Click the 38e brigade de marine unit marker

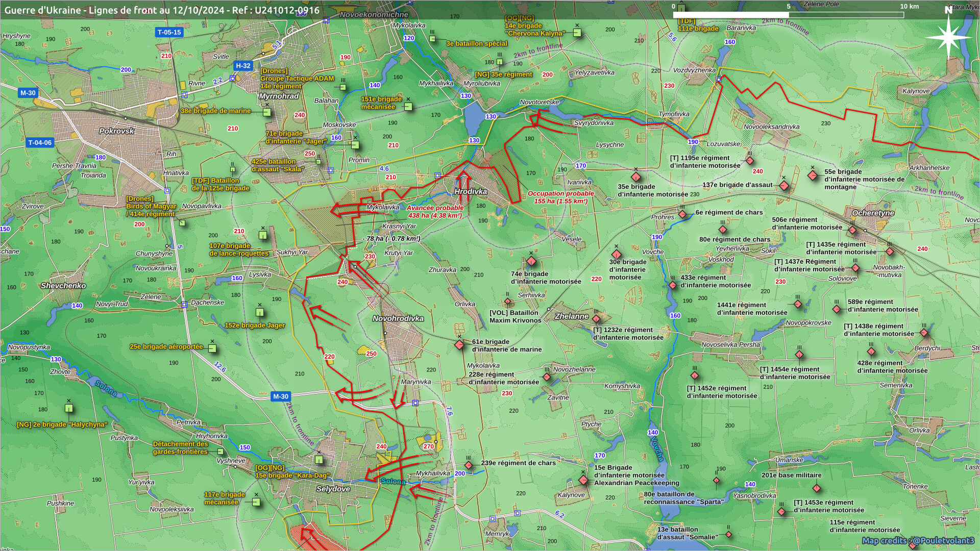266,112
